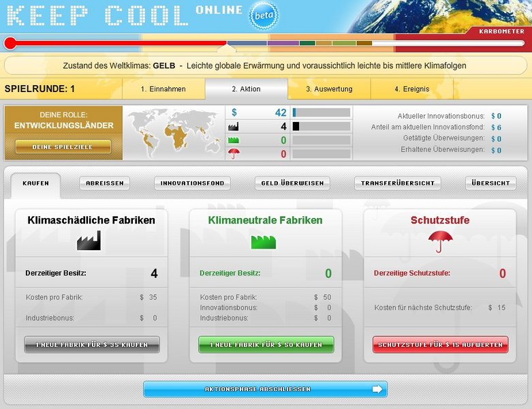The height and width of the screenshot is (409, 532).
Task: Finish phase with Aktionsphase abschliessen
Action: 265,389
